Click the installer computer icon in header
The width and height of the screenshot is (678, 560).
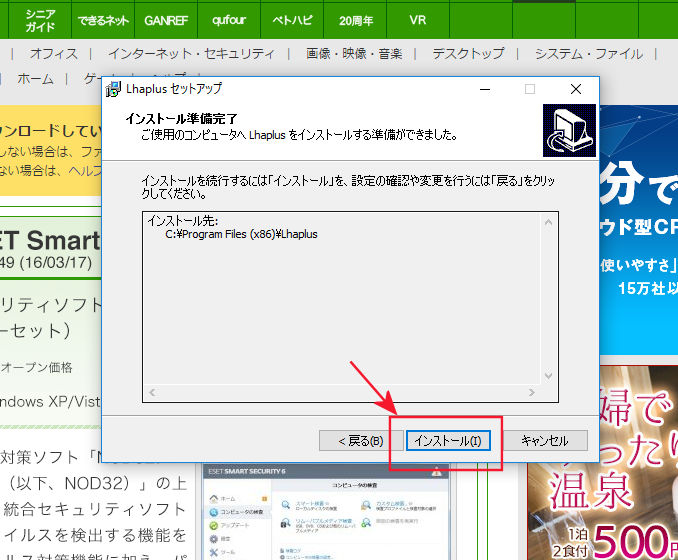(x=569, y=131)
